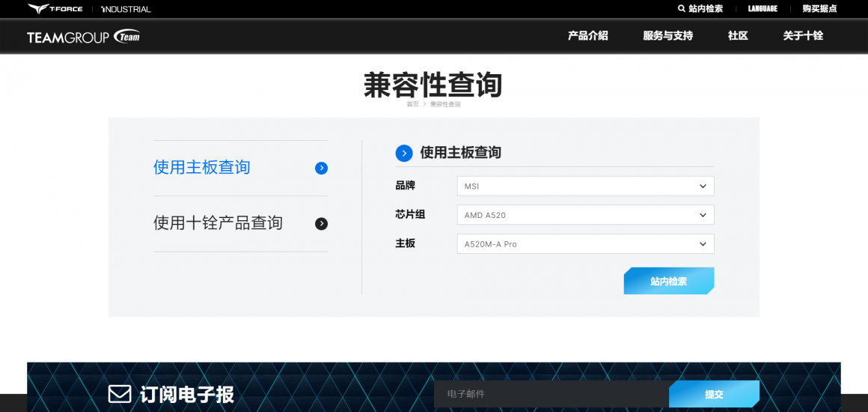The height and width of the screenshot is (412, 868).
Task: Click the 兼容性查询 page heading
Action: tap(433, 85)
